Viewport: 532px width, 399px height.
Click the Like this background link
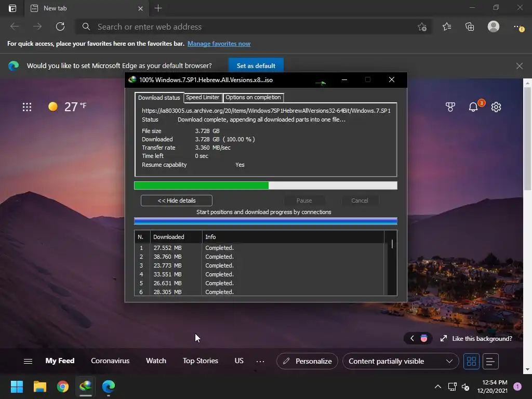(482, 339)
